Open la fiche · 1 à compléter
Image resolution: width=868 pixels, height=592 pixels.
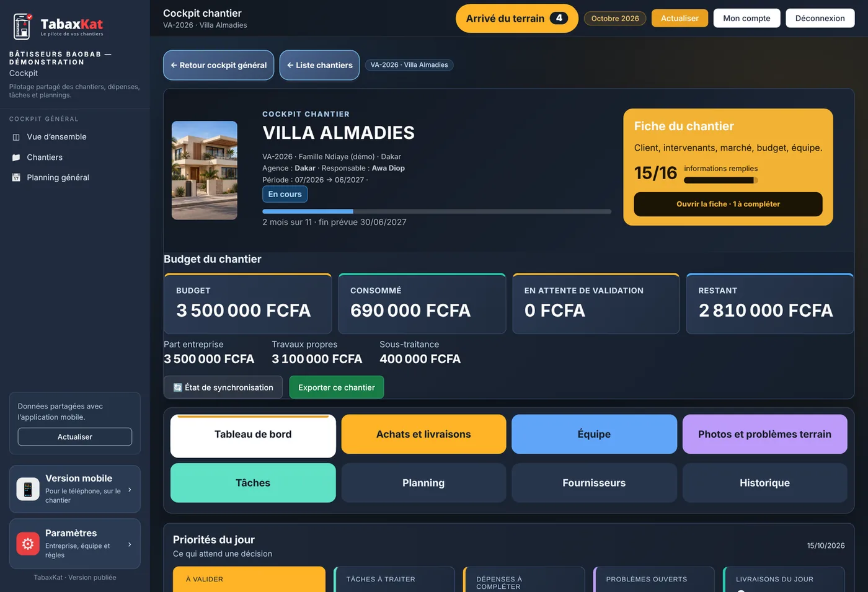(728, 204)
